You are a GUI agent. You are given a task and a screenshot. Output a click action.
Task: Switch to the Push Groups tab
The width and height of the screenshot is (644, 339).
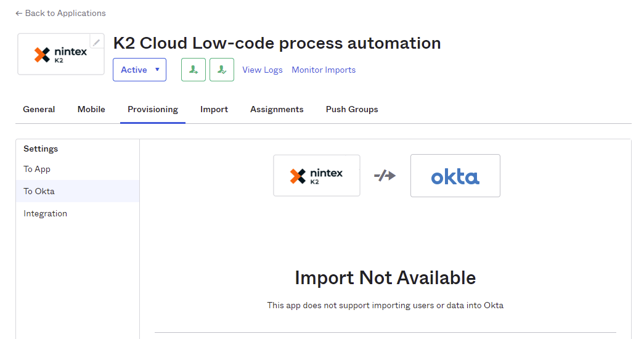[352, 109]
